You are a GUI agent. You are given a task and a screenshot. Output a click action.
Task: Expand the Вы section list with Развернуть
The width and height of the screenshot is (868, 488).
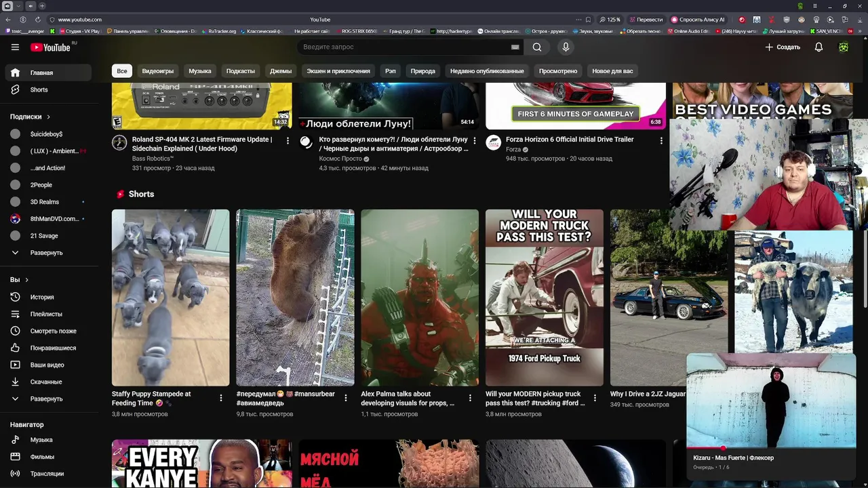pos(48,399)
